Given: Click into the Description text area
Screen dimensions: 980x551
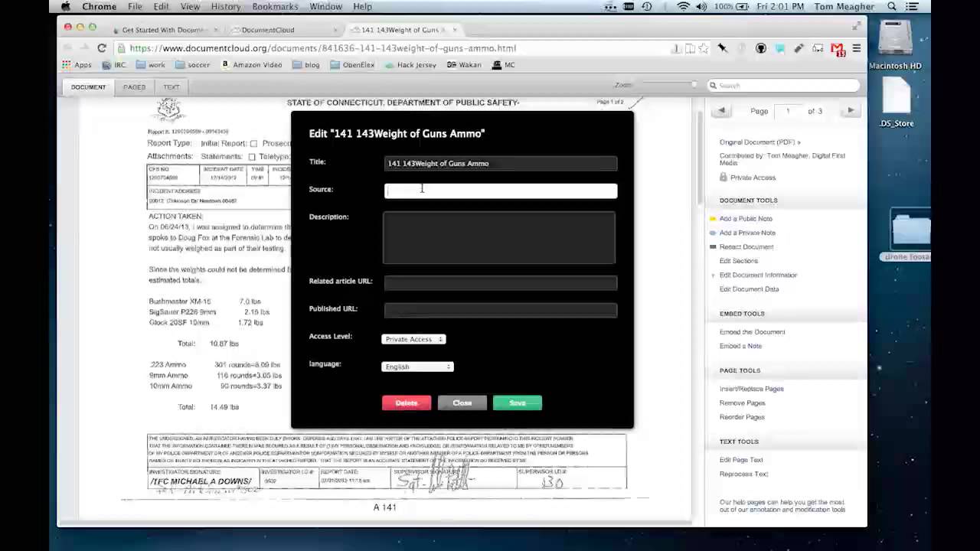Looking at the screenshot, I should [x=499, y=238].
